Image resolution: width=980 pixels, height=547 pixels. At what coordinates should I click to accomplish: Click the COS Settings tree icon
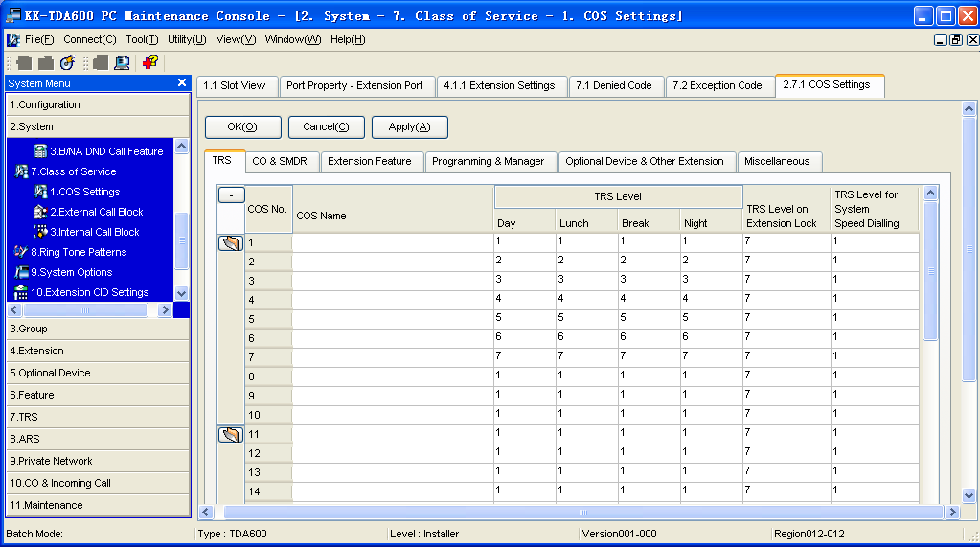pyautogui.click(x=40, y=192)
